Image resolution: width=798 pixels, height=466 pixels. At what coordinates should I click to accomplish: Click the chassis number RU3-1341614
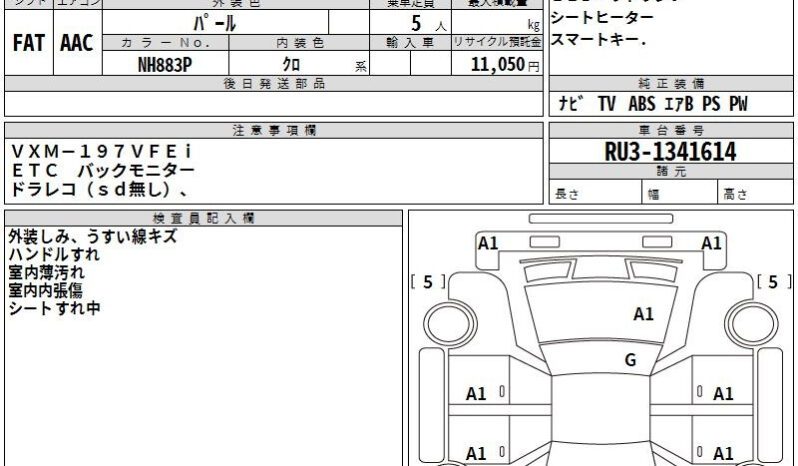pos(670,152)
